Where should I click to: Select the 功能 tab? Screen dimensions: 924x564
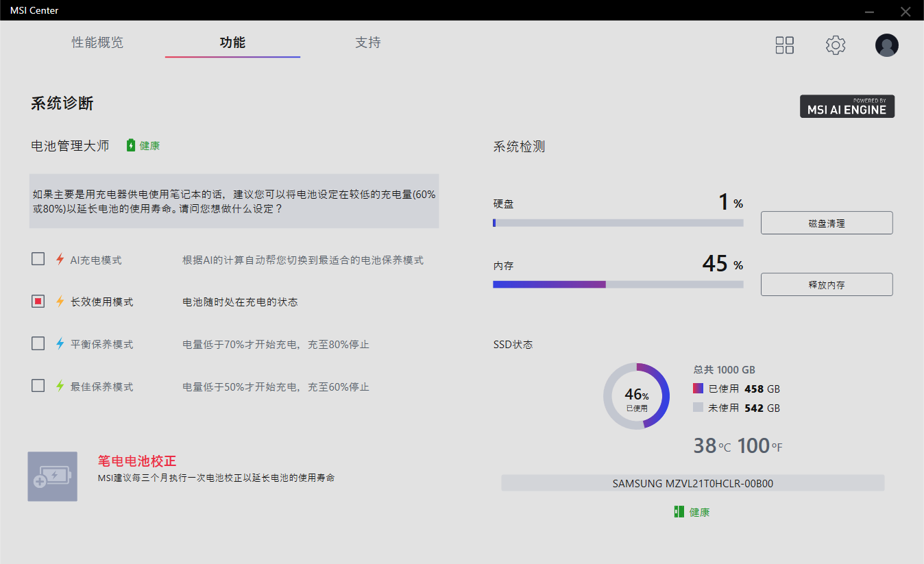click(x=232, y=42)
